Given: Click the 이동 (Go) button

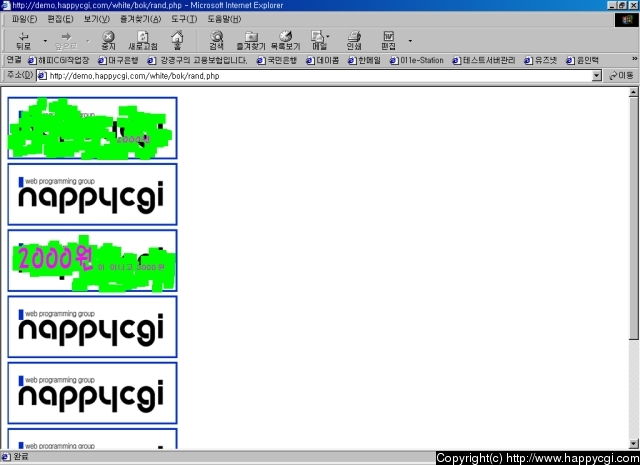Looking at the screenshot, I should coord(621,76).
